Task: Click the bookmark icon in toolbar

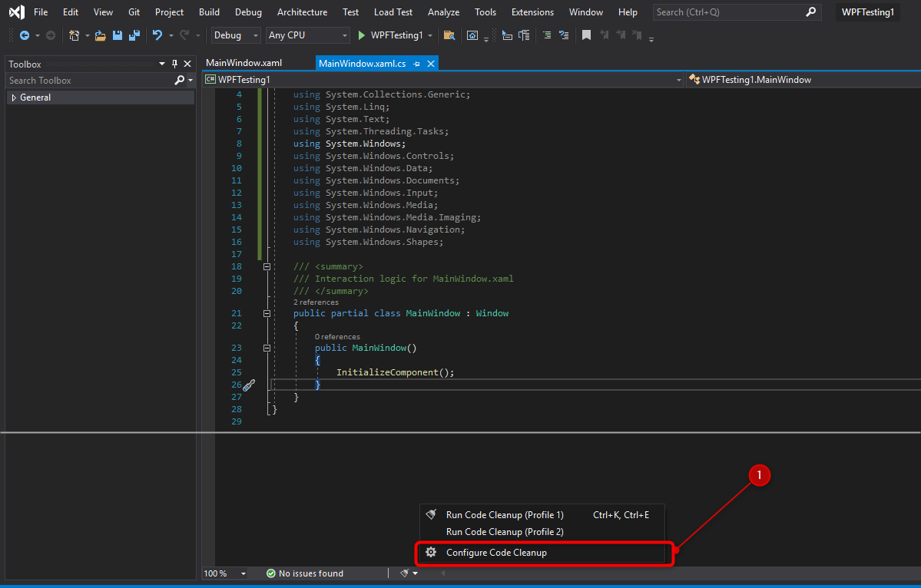Action: point(586,35)
